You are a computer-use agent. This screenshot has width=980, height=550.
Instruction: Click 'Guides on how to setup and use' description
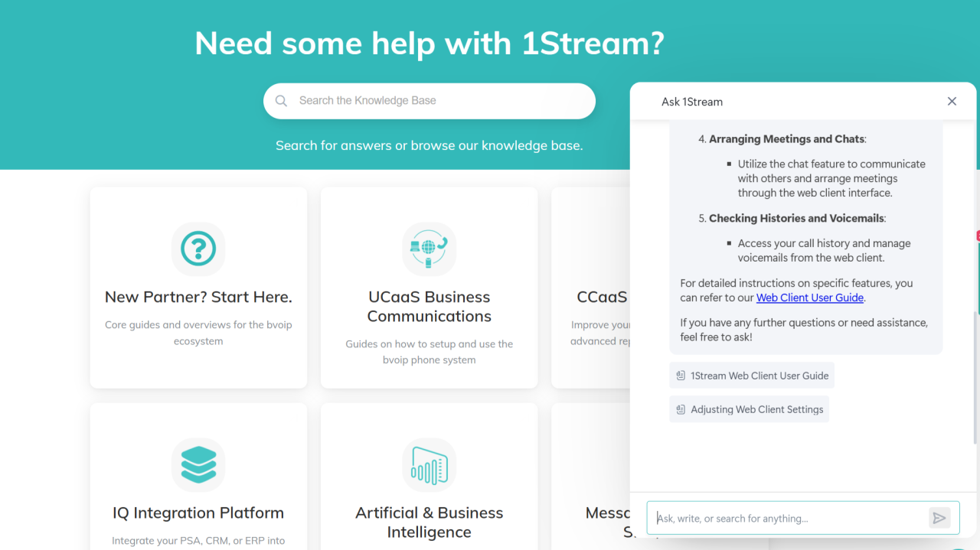point(429,352)
